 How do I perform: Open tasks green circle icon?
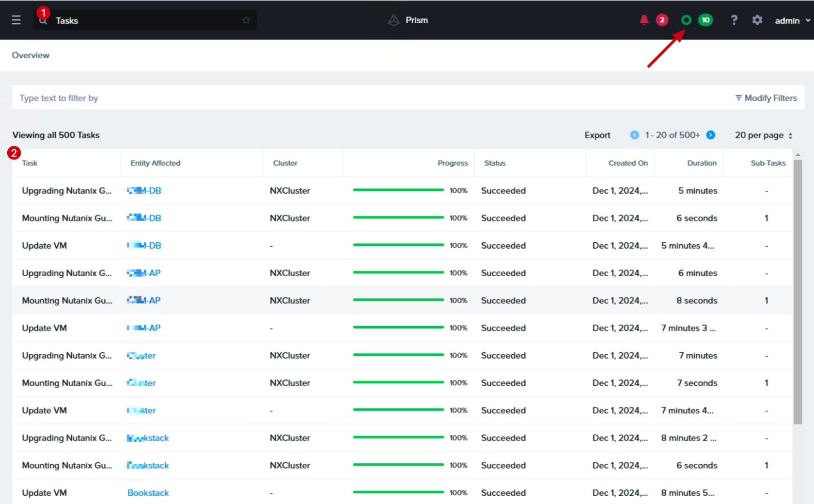(x=686, y=20)
